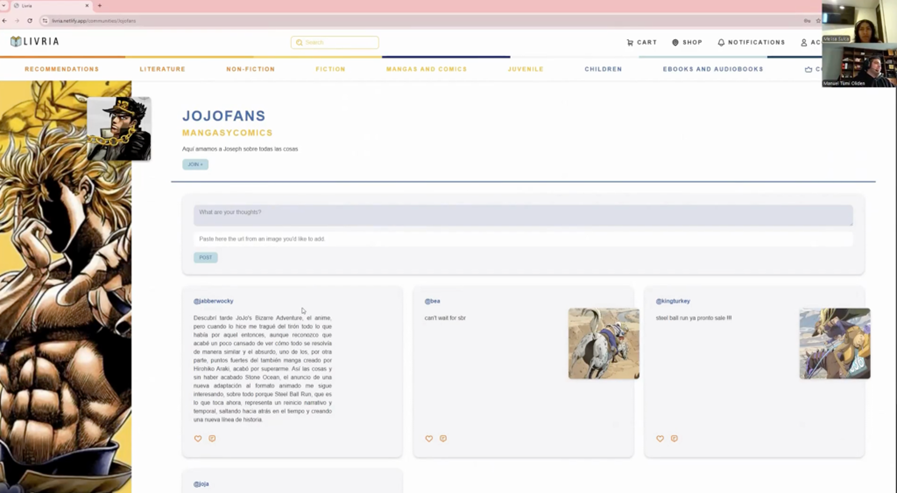
Task: Open site information icon in address bar
Action: click(x=45, y=21)
